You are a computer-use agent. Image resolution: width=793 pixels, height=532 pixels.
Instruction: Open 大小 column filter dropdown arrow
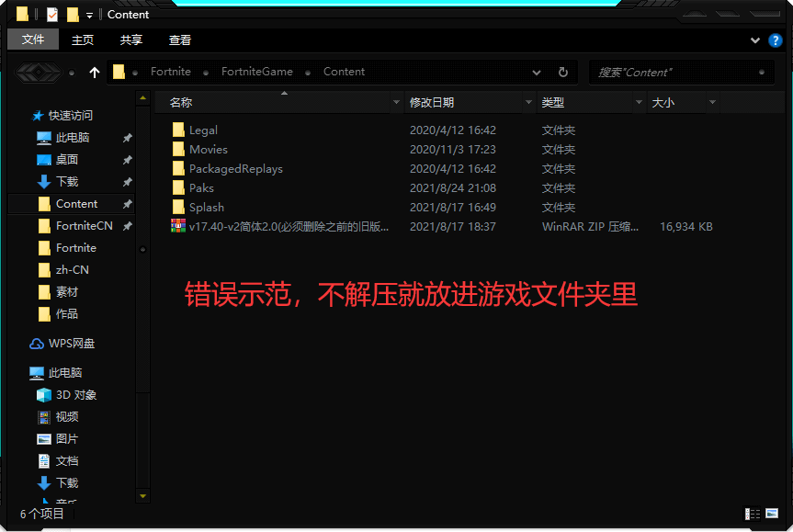(x=712, y=103)
